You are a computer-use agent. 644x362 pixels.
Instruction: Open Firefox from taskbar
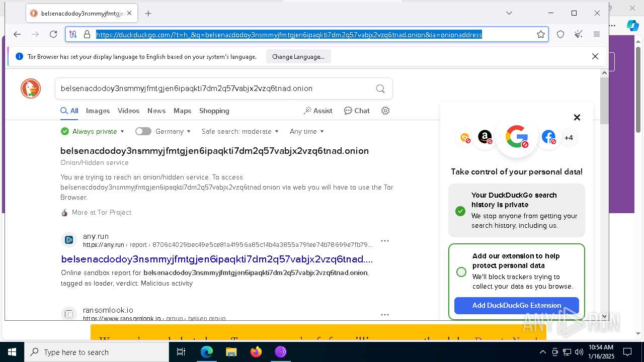pyautogui.click(x=256, y=352)
